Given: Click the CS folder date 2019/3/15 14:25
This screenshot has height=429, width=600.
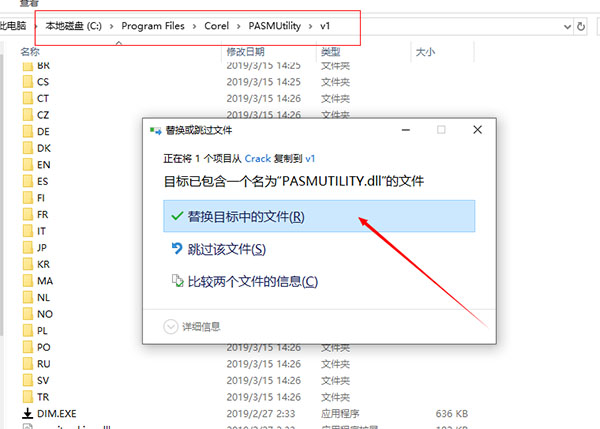Looking at the screenshot, I should coord(263,82).
